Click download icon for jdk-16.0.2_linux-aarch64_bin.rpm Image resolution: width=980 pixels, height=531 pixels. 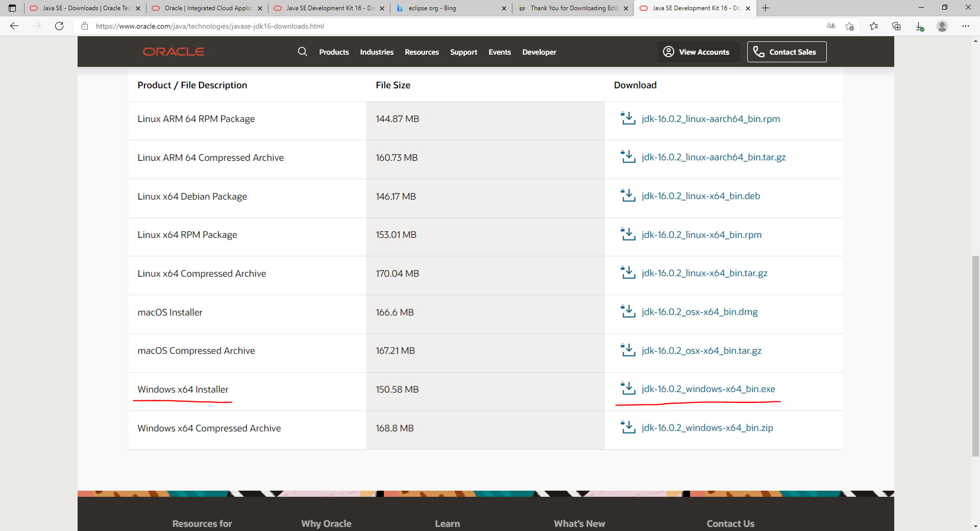tap(627, 118)
